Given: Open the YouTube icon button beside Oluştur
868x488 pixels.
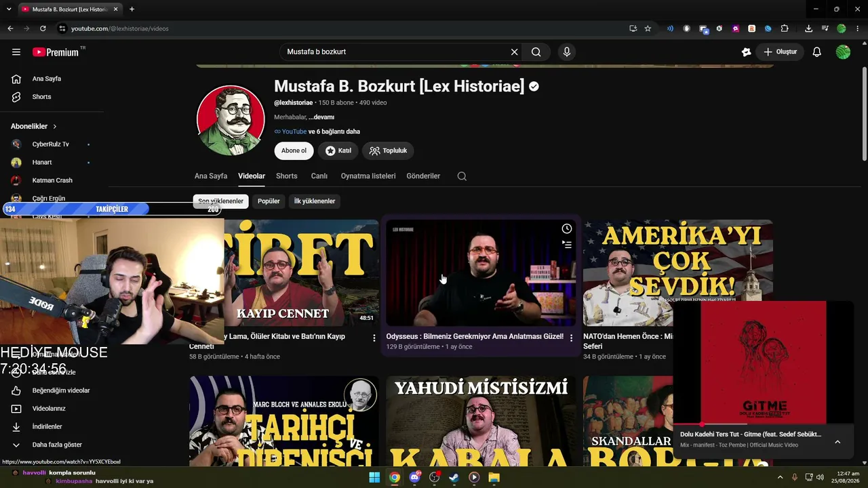Looking at the screenshot, I should pyautogui.click(x=746, y=52).
